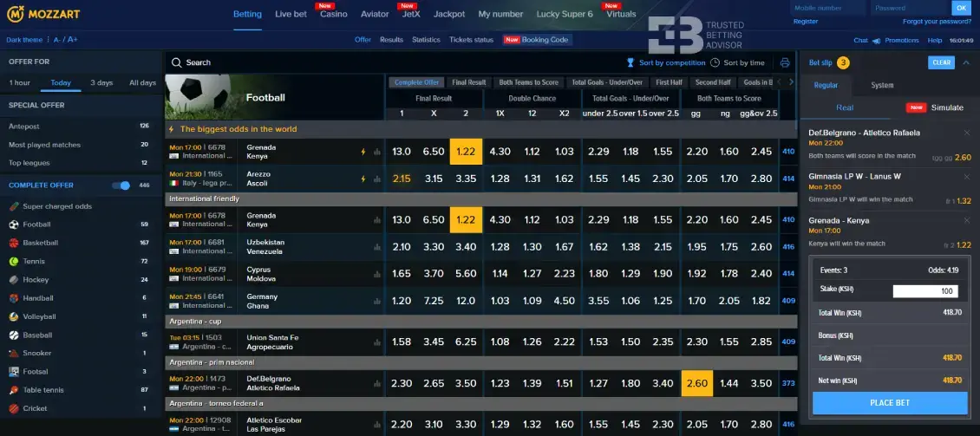980x436 pixels.
Task: Remove the Def.Belgrano - Atletico Rafaela bet from the slip
Action: (x=967, y=133)
